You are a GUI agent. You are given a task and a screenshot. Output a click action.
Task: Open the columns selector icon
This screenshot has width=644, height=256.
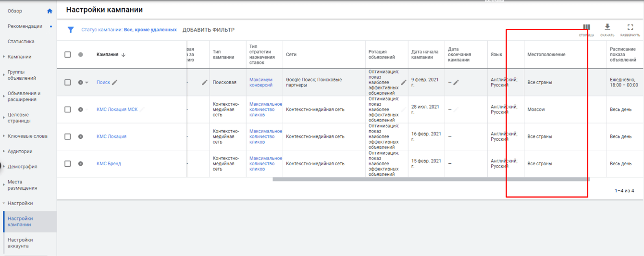[586, 27]
